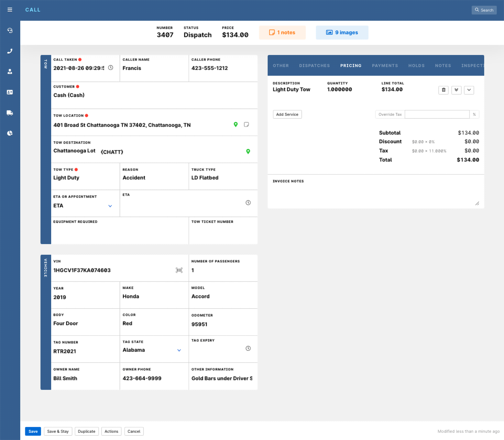Viewport: 504px width, 440px height.
Task: Open the Tag State dropdown showing Alabama
Action: tap(179, 350)
